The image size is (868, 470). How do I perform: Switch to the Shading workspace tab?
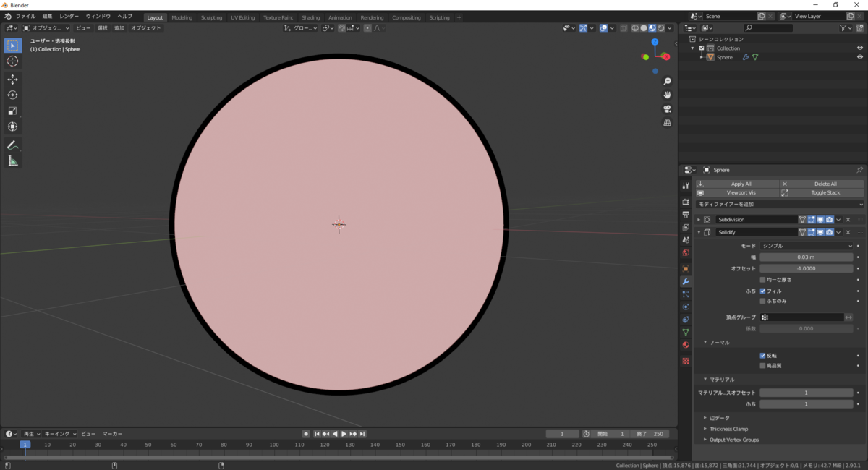[x=310, y=17]
